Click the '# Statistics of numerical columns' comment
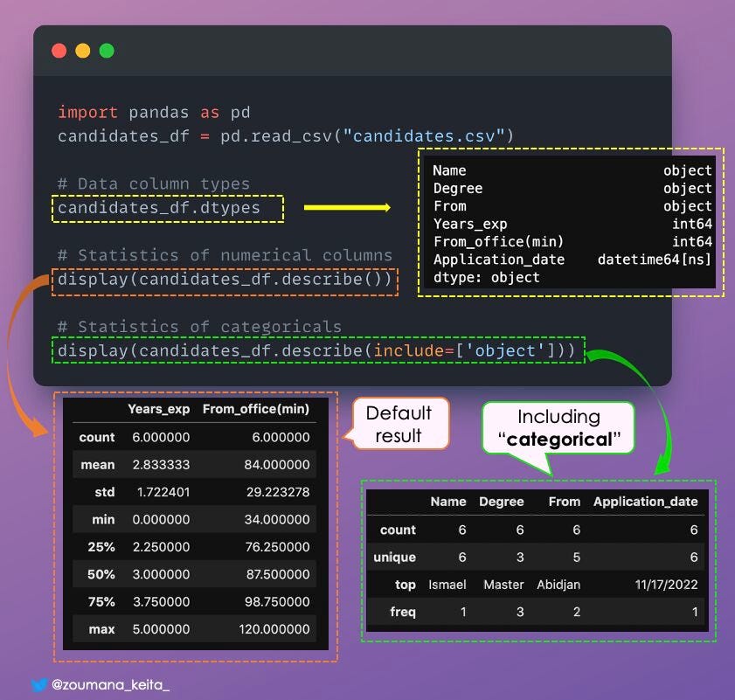 [225, 255]
